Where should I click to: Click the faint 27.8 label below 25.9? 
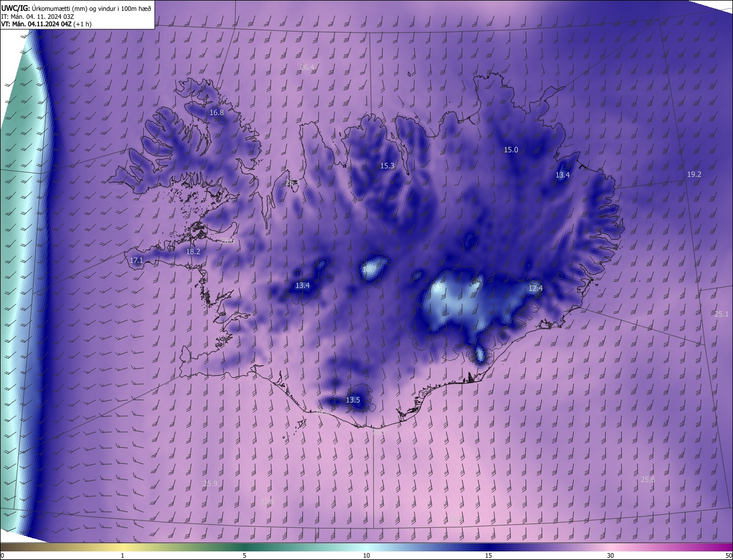[x=267, y=502]
